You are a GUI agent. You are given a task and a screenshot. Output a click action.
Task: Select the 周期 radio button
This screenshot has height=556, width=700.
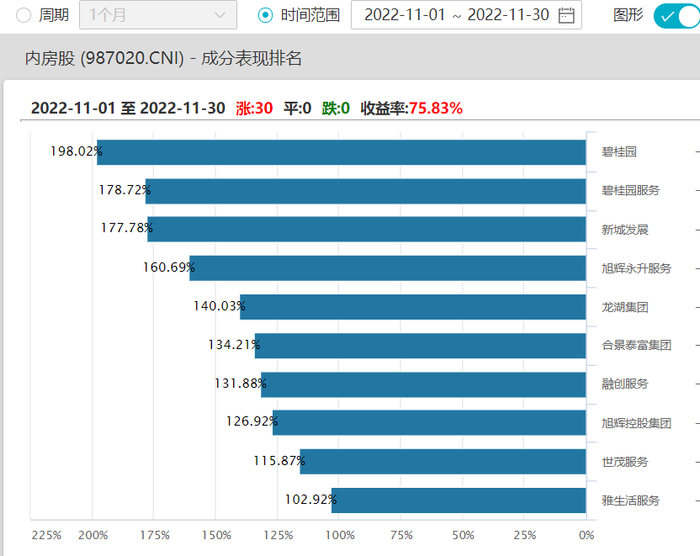coord(23,16)
